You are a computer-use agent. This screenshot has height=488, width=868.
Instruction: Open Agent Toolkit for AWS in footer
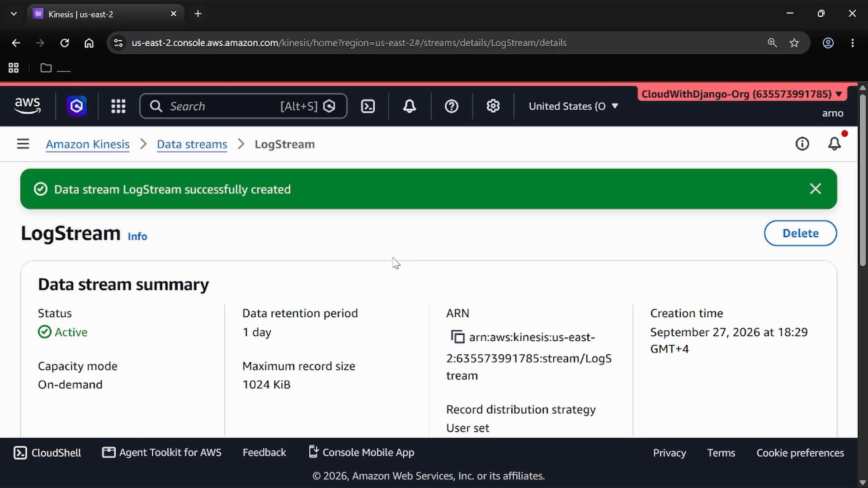162,453
